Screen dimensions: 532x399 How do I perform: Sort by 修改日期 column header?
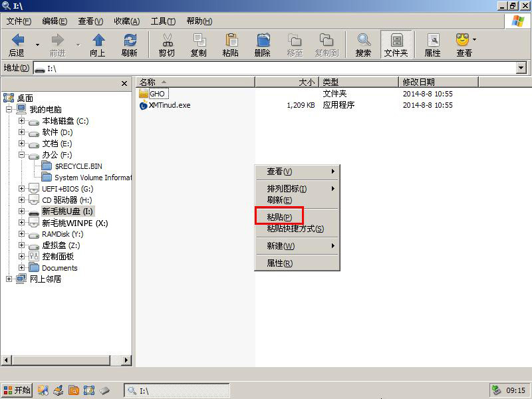click(x=439, y=82)
